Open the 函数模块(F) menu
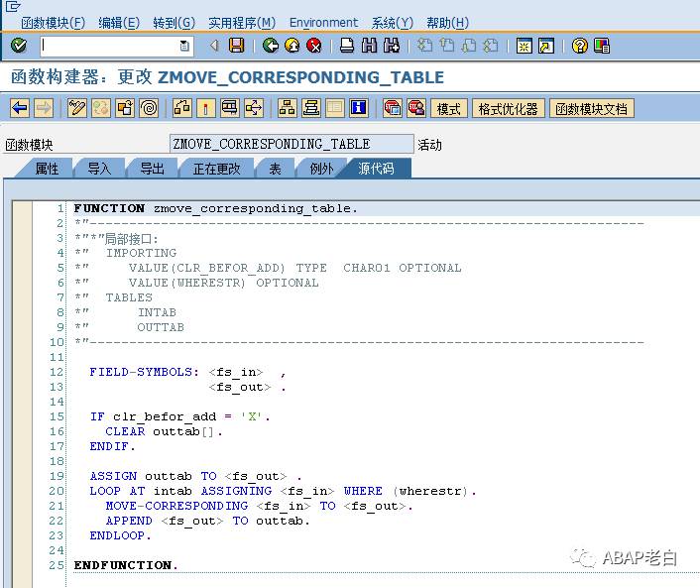Image resolution: width=700 pixels, height=588 pixels. click(53, 23)
